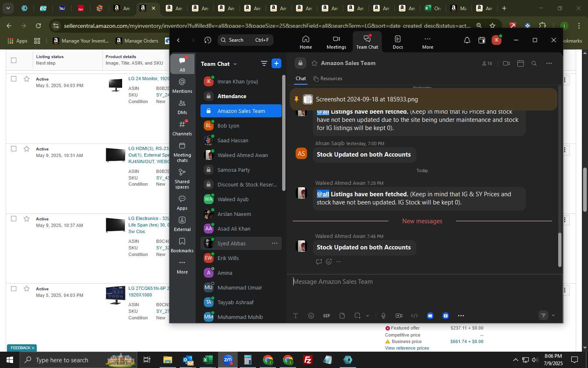588x368 pixels.
Task: Star the May 9 10:31 AM listing
Action: (x=27, y=148)
